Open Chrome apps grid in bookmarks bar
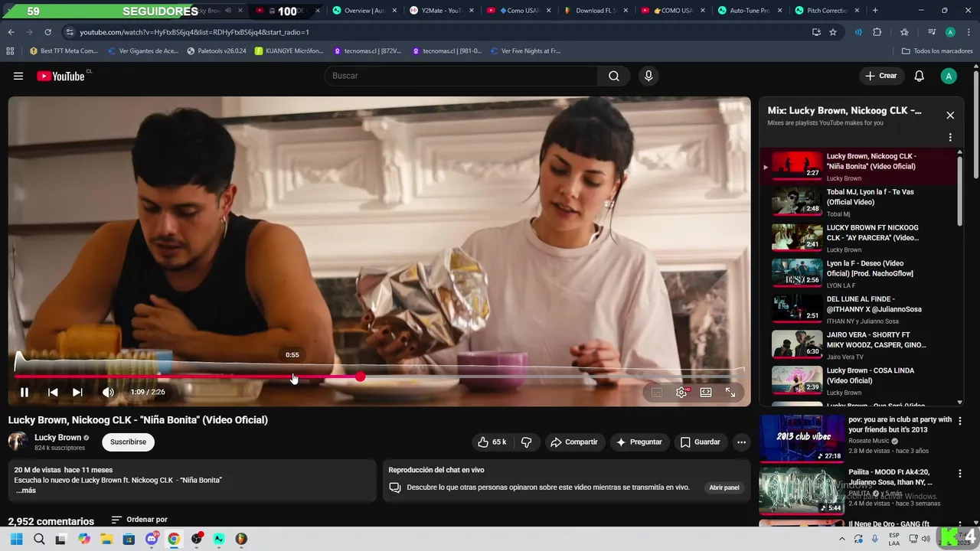980x551 pixels. click(10, 51)
